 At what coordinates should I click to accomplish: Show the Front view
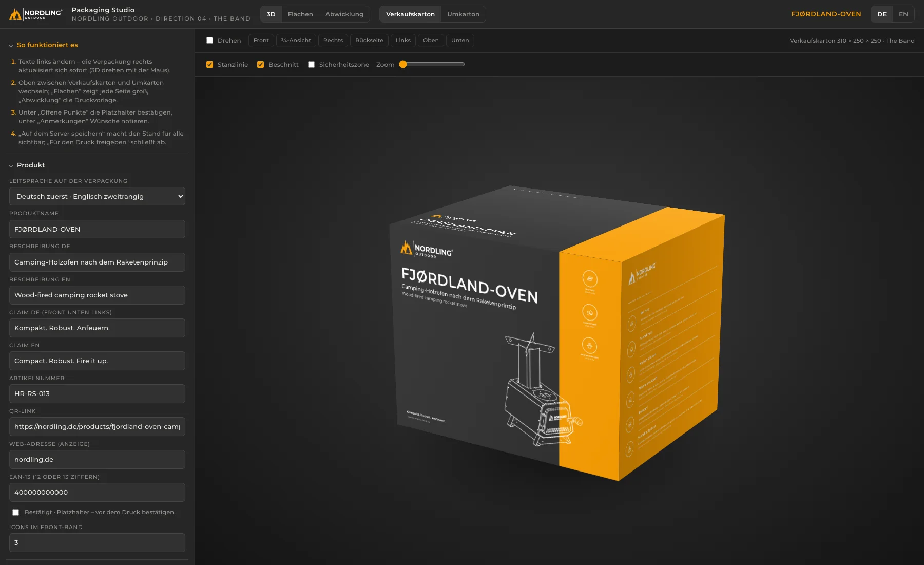(261, 41)
